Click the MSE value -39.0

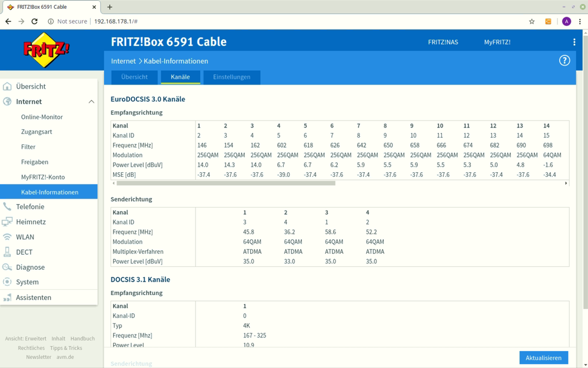coord(284,175)
